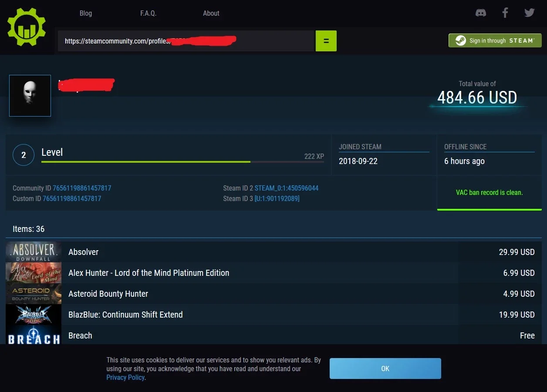547x392 pixels.
Task: Open the Blog menu item
Action: [86, 13]
